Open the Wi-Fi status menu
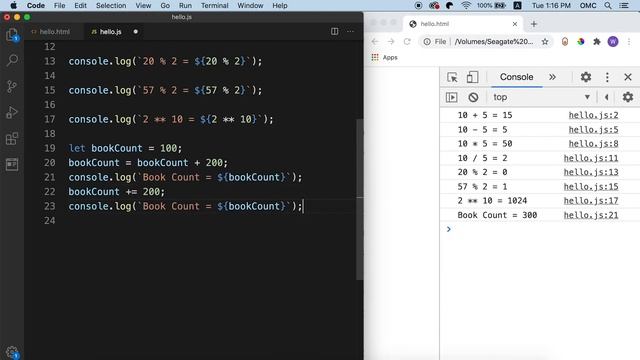Screen dimensions: 640x360 point(466,6)
